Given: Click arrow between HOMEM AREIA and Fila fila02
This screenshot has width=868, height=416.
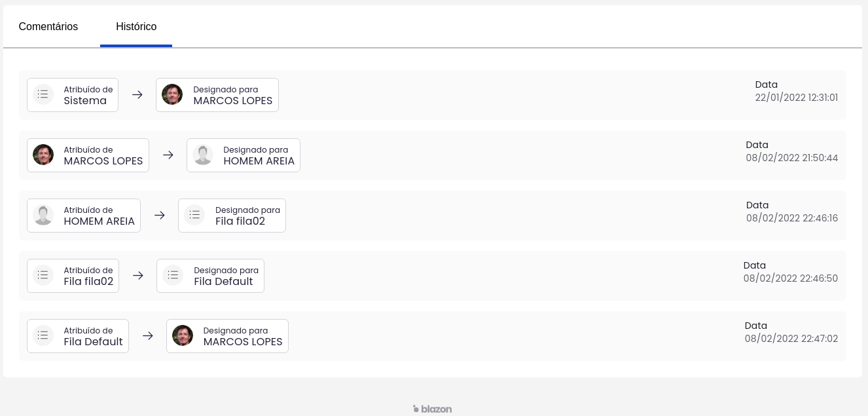Looking at the screenshot, I should coord(160,216).
